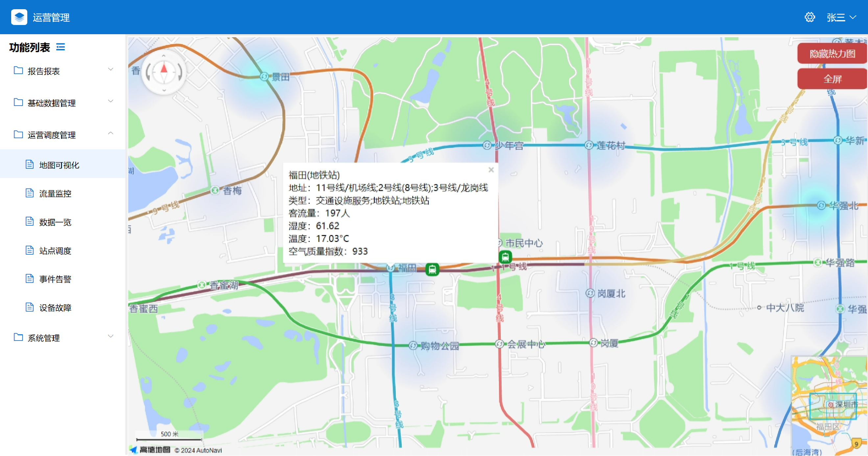
Task: Expand the 系统管理 menu chevron
Action: tap(110, 336)
